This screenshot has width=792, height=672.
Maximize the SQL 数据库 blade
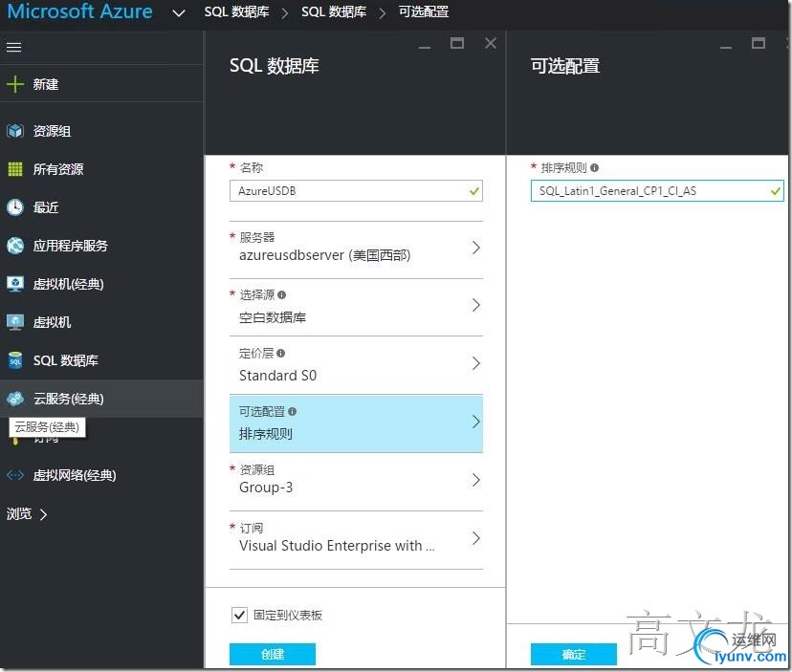click(457, 43)
